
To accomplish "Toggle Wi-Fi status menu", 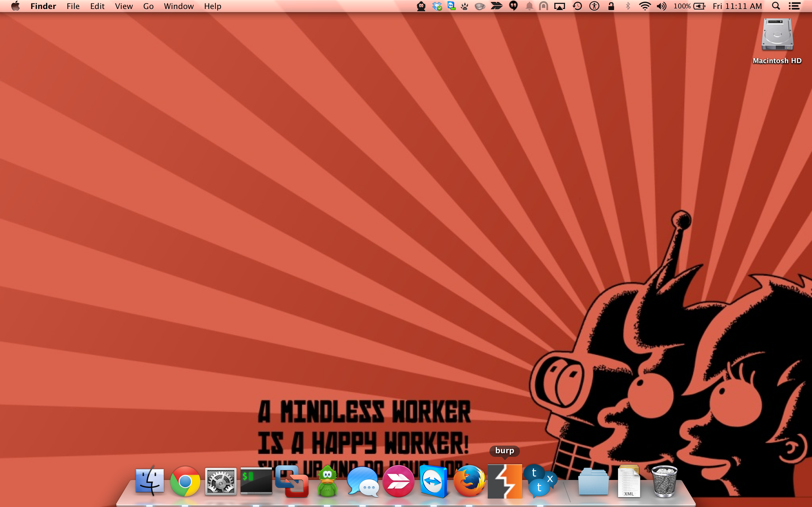I will pyautogui.click(x=645, y=6).
